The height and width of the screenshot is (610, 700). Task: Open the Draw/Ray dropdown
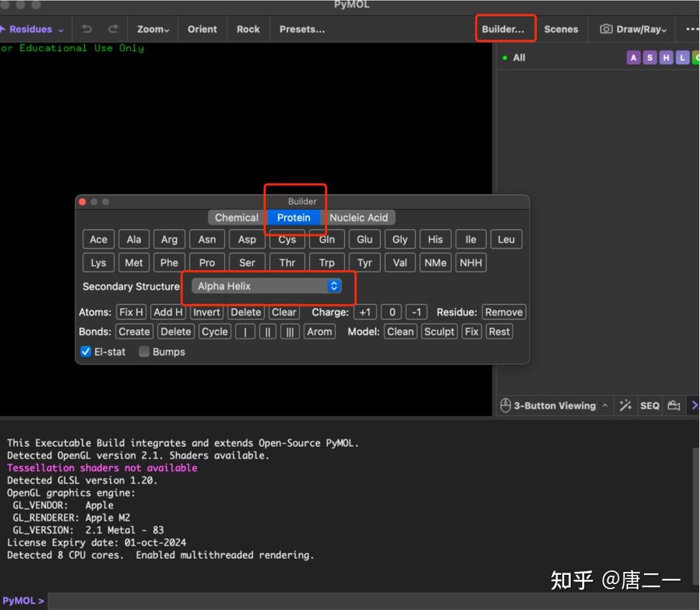[x=633, y=29]
